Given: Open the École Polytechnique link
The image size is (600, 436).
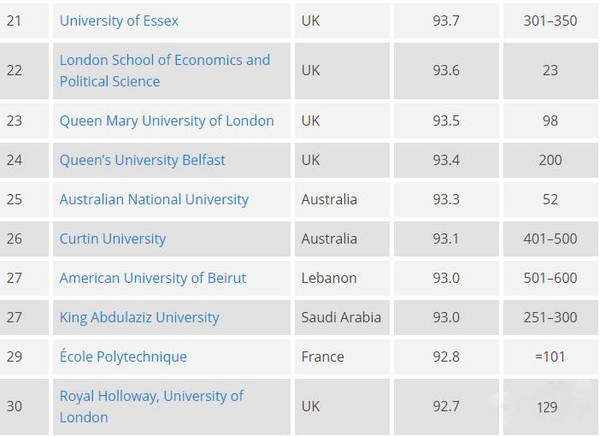Looking at the screenshot, I should pyautogui.click(x=123, y=356).
